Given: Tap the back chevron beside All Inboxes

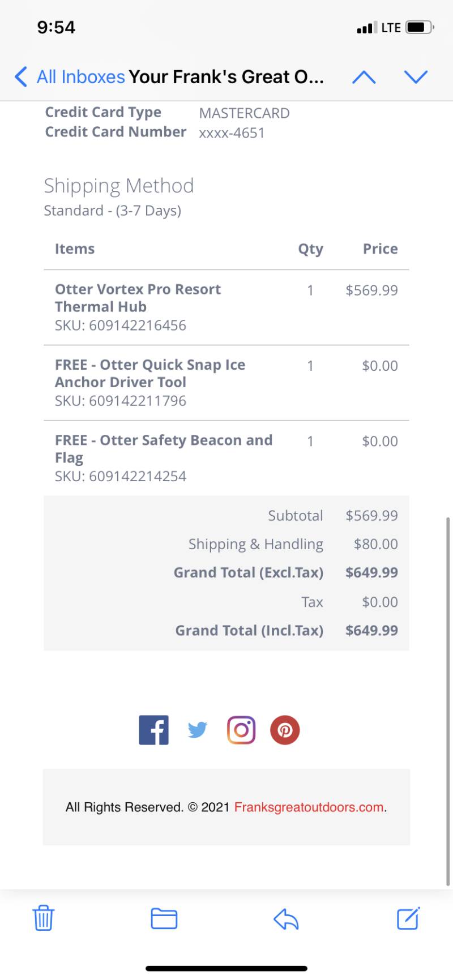Looking at the screenshot, I should (21, 76).
